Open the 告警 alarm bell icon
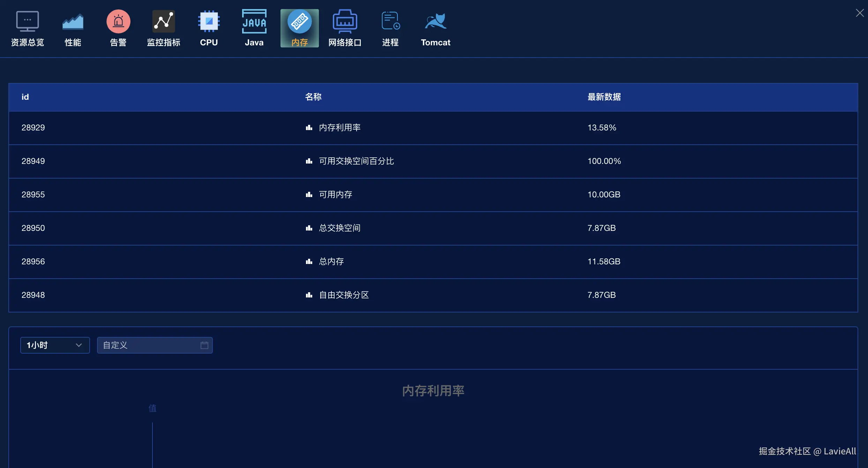This screenshot has height=468, width=868. pos(118,22)
